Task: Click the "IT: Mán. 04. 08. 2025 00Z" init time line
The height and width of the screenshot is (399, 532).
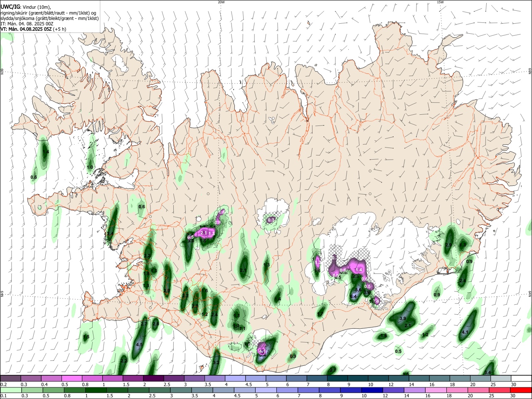Action: [x=27, y=24]
